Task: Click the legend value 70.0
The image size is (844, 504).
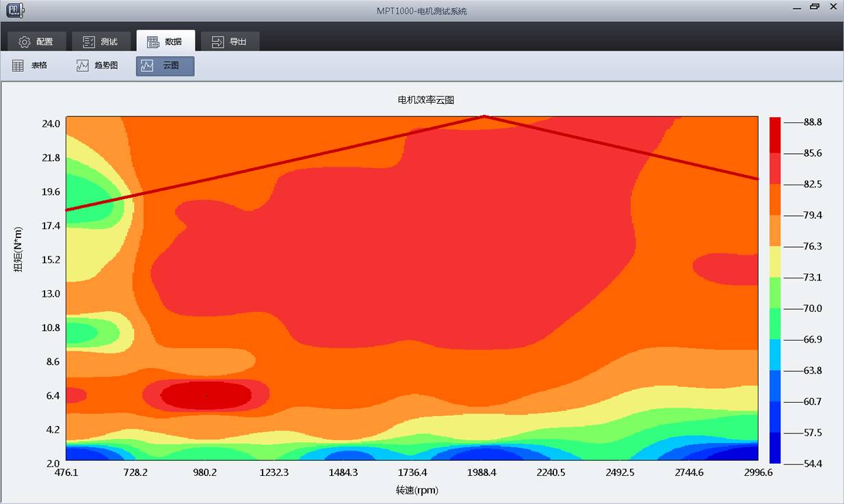Action: click(x=813, y=308)
